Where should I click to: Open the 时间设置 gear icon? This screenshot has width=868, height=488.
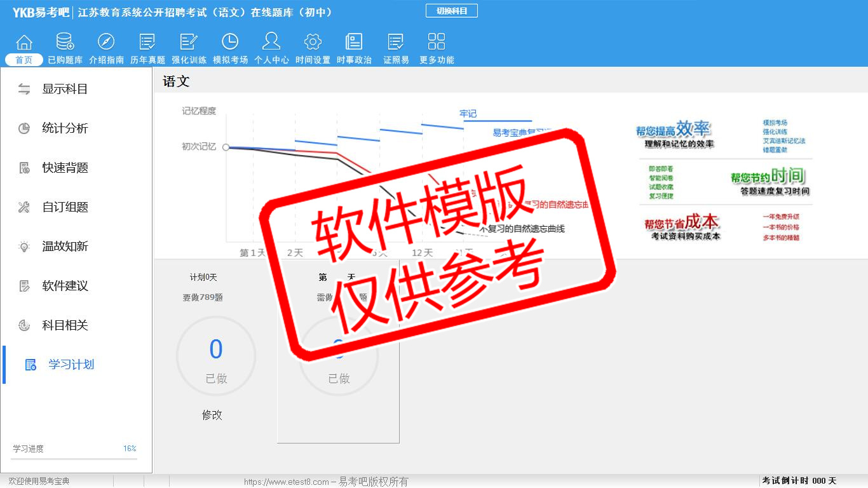point(313,42)
